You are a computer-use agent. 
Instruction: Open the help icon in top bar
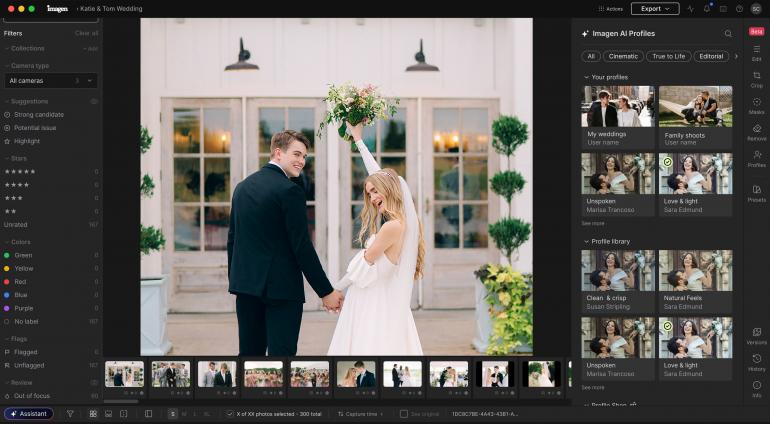tap(739, 9)
